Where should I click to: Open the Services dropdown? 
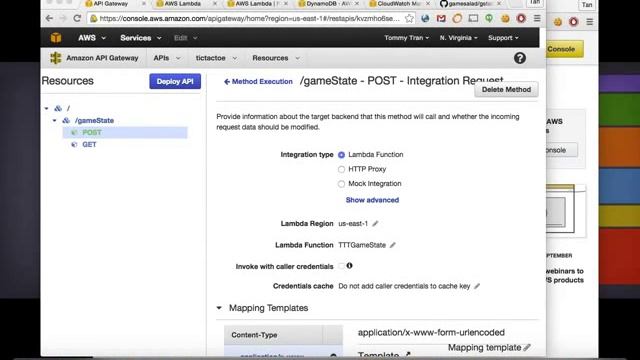click(x=141, y=38)
